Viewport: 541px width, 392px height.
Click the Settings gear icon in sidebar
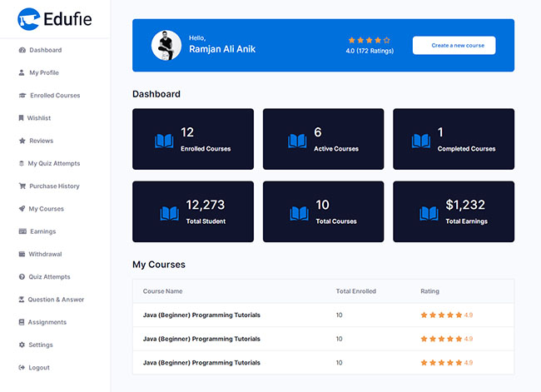pos(22,345)
